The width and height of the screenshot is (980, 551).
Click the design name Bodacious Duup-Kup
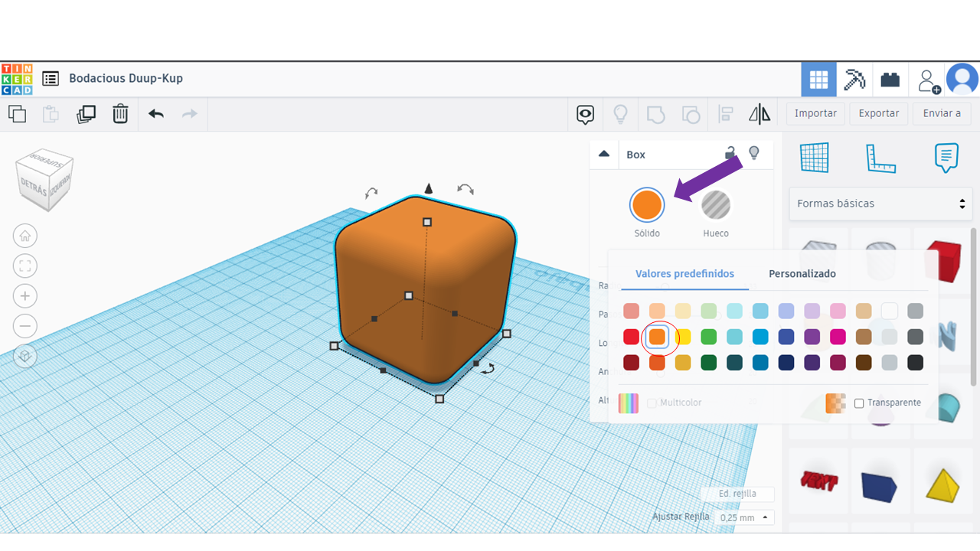(126, 78)
